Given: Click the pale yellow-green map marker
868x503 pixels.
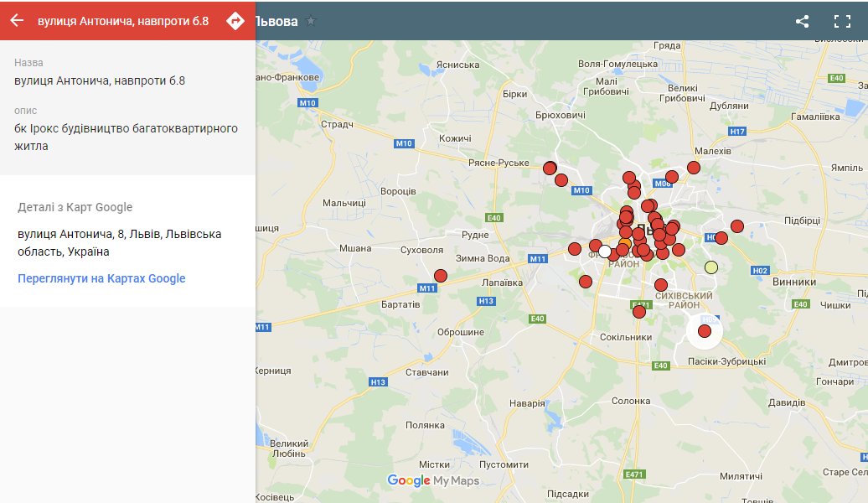Looking at the screenshot, I should 710,267.
